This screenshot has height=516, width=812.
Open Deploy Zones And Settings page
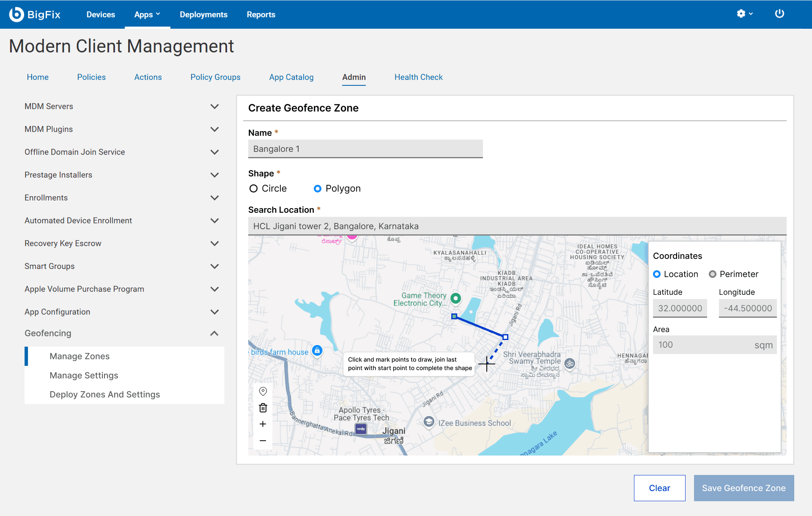pos(105,394)
